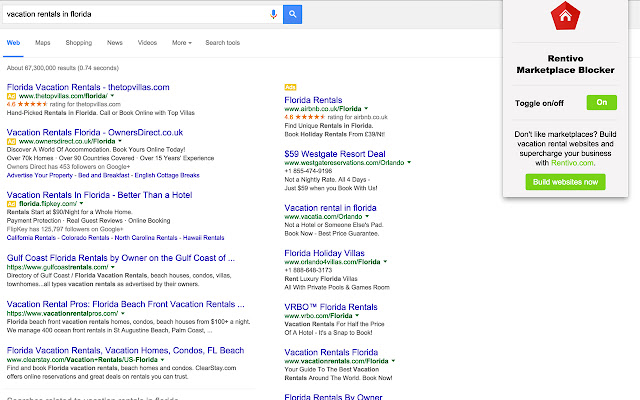640x400 pixels.
Task: Switch to the Shopping tab
Action: click(x=79, y=43)
